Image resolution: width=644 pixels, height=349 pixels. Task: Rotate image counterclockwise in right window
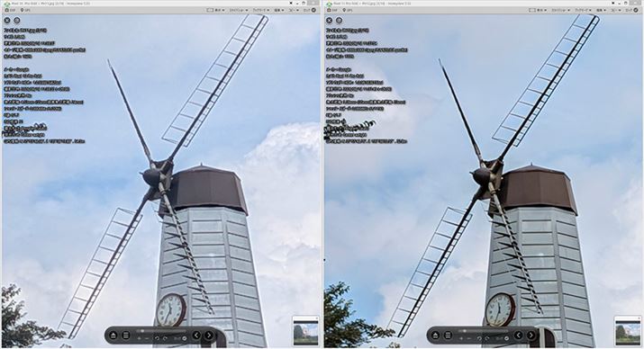479,338
